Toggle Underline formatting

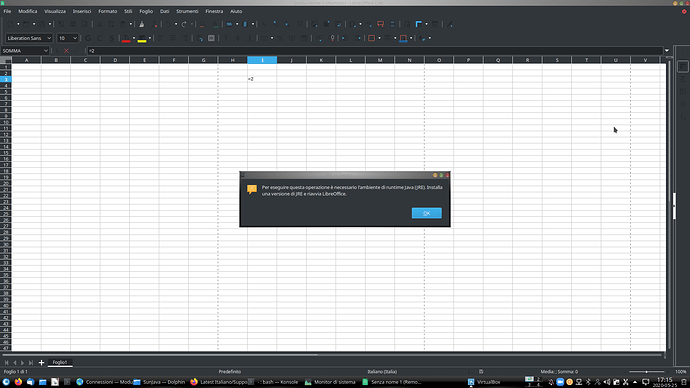point(112,38)
